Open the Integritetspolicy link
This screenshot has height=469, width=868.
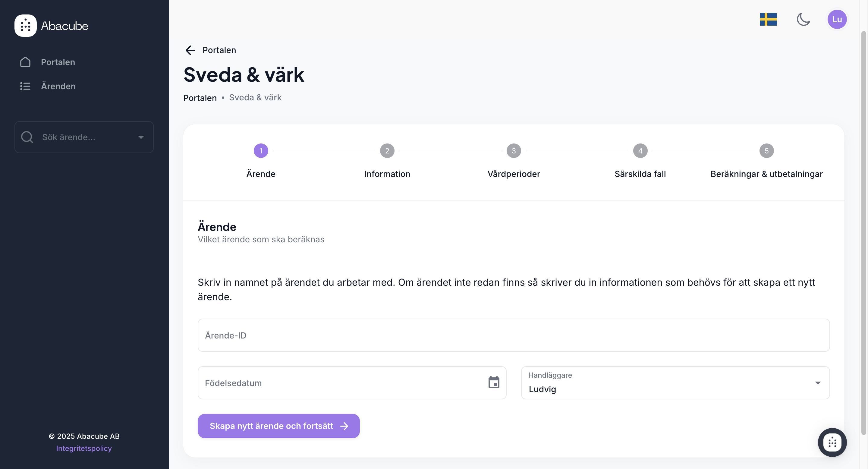click(x=84, y=448)
